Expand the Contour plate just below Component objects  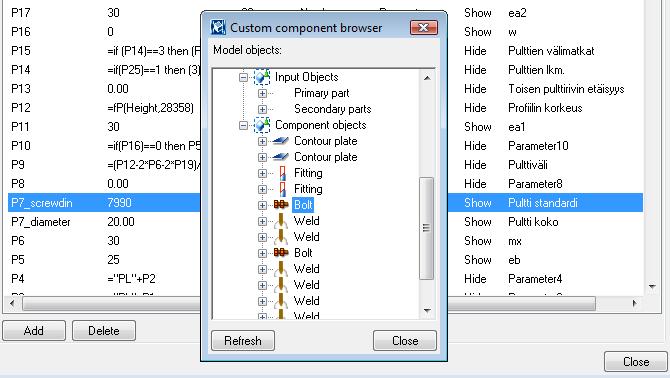[262, 141]
